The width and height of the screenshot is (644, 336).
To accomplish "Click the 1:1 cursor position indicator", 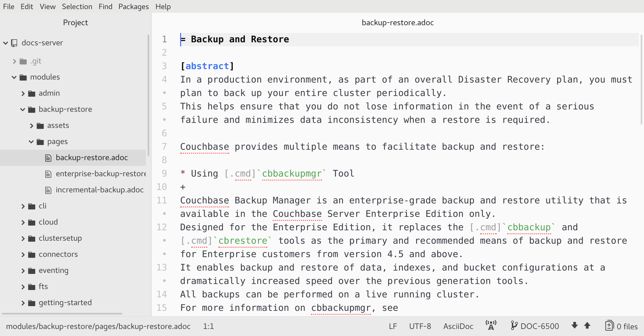I will click(x=208, y=326).
